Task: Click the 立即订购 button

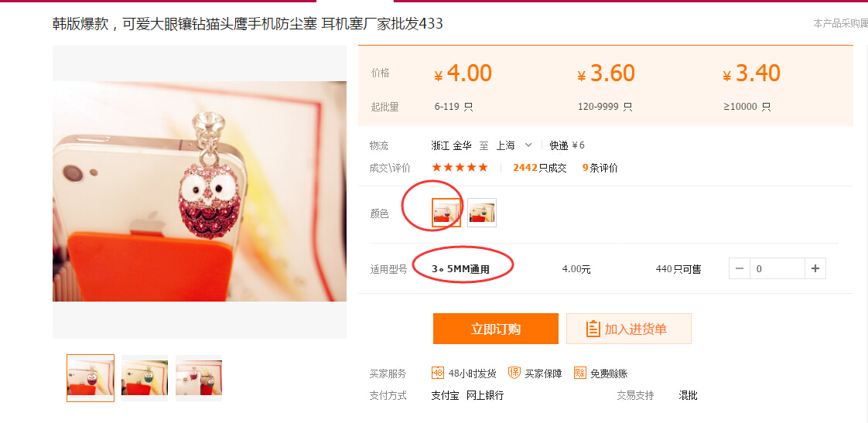Action: coord(495,329)
